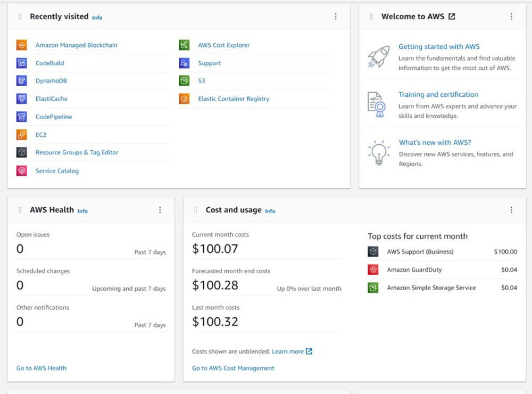Click the CodePipeline service icon
532x394 pixels.
(x=22, y=117)
